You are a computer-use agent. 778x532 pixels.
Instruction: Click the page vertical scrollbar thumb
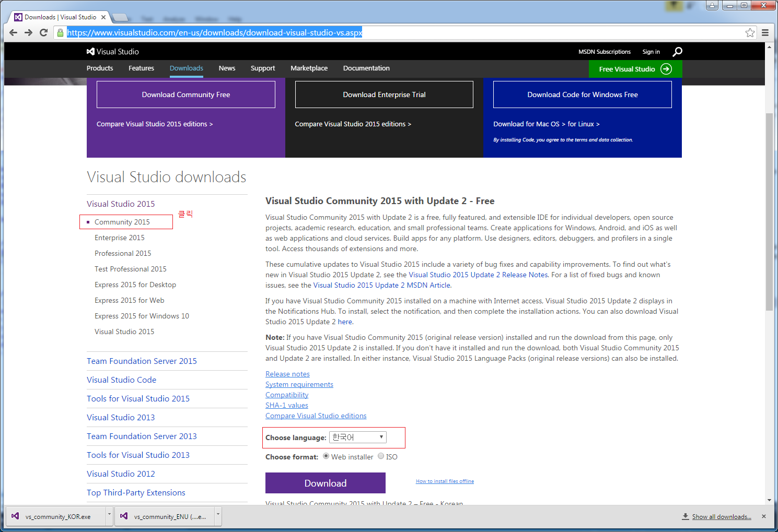769,211
